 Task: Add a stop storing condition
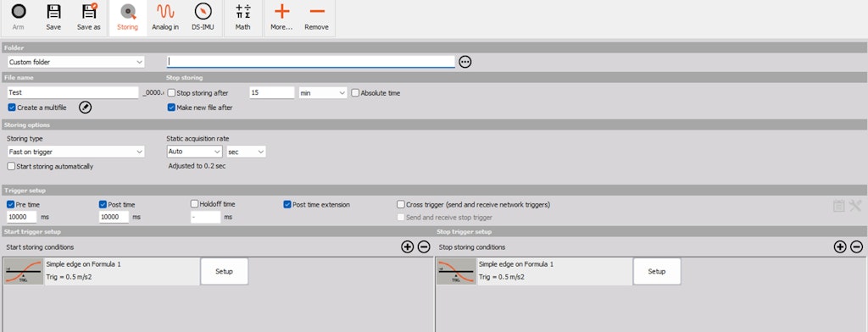point(840,246)
